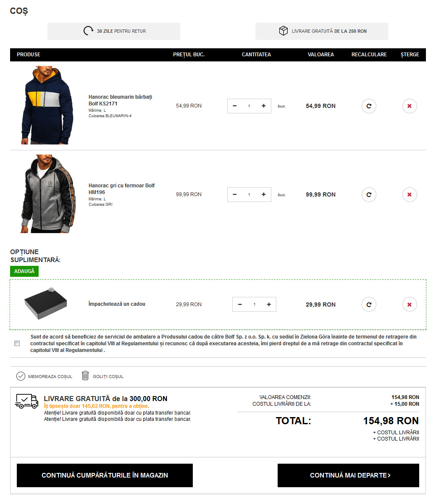The width and height of the screenshot is (436, 504).
Task: Recalculate the navy hoodie KS2171 row
Action: click(369, 106)
